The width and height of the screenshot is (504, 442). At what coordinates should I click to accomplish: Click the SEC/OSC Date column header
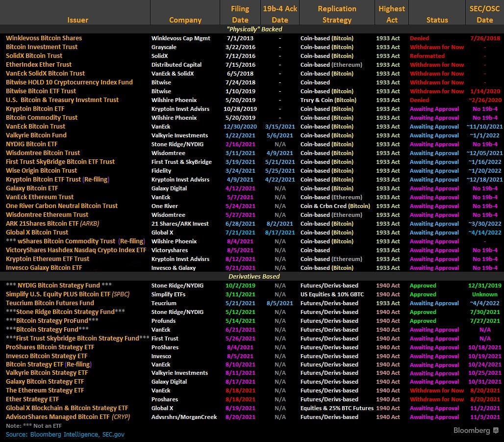(x=484, y=14)
